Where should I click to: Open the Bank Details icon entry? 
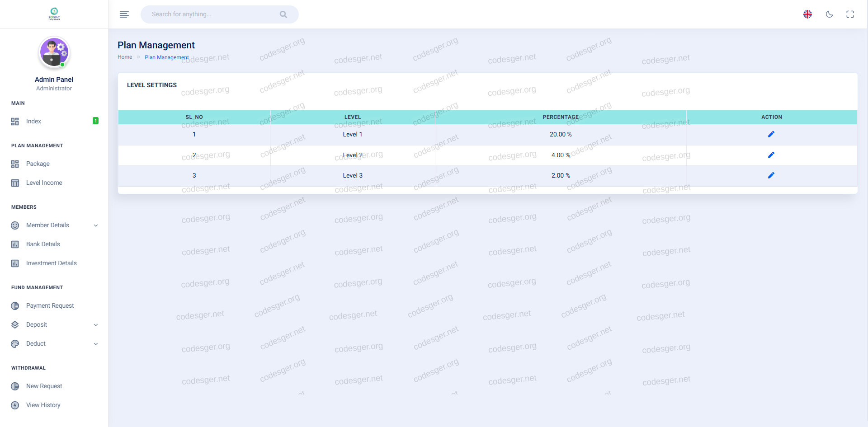(x=15, y=244)
